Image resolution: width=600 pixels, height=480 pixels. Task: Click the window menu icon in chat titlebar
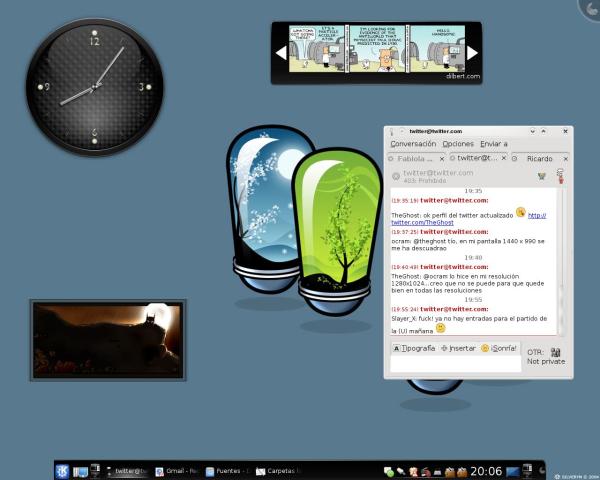(391, 131)
